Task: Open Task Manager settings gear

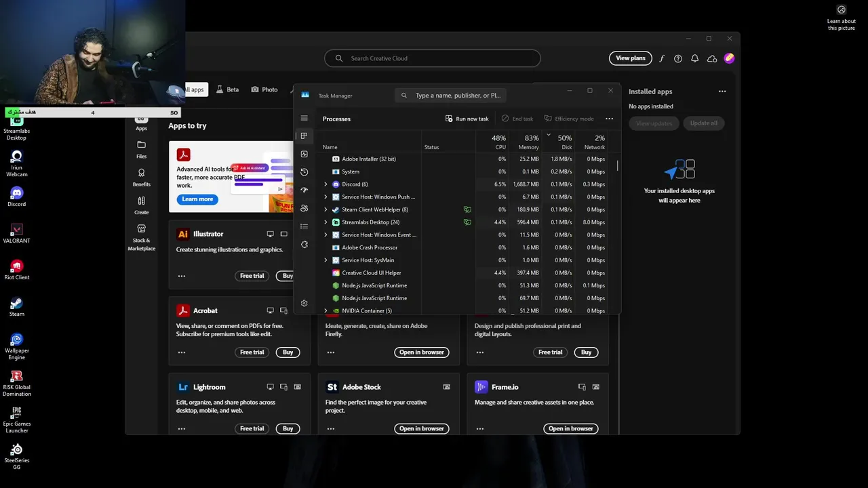Action: click(x=304, y=303)
